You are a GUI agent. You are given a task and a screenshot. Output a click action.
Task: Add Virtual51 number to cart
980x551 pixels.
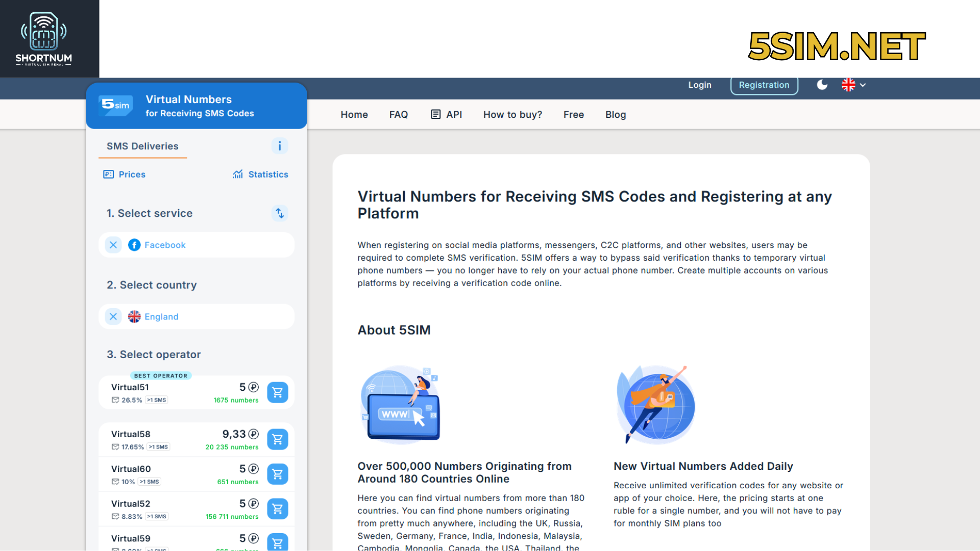278,392
